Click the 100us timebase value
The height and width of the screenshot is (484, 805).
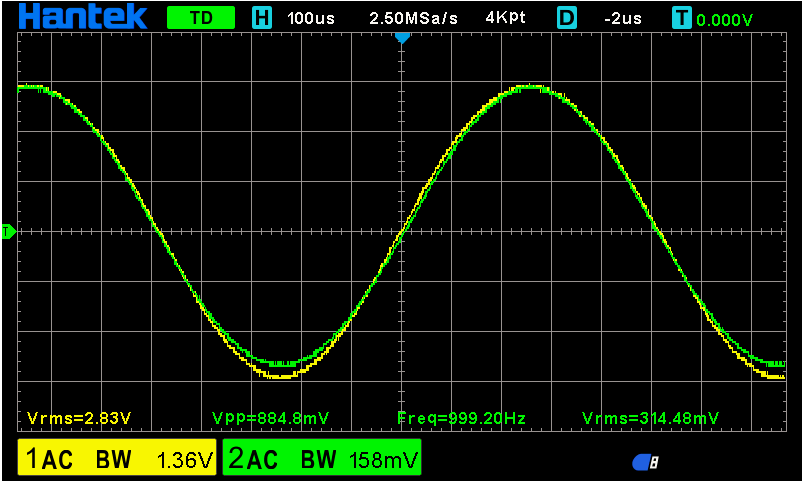click(x=311, y=19)
